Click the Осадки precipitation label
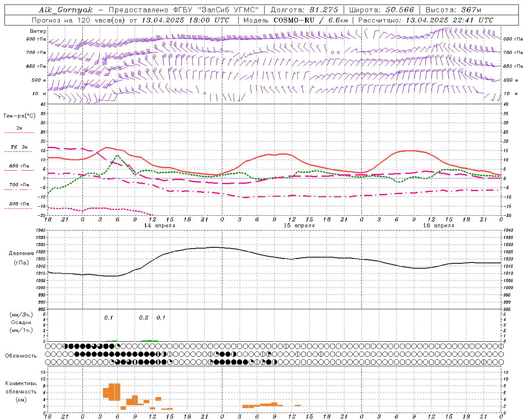 coord(21,322)
